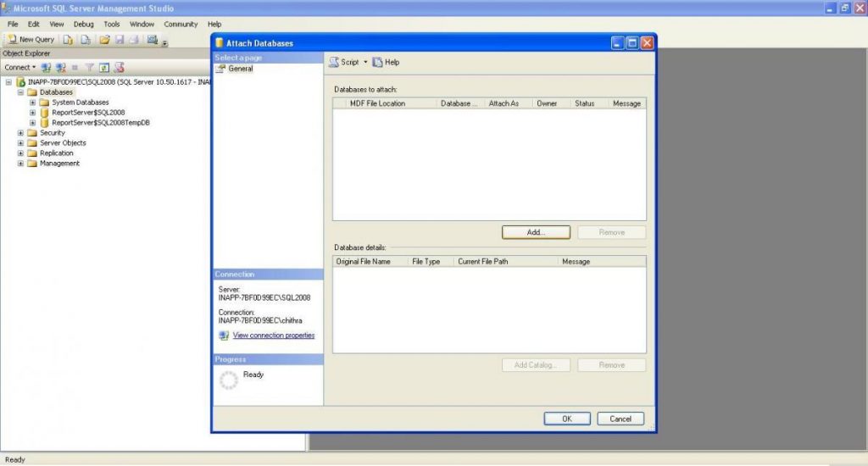Click the last Object Explorer toolbar icon
This screenshot has height=466, width=868.
[119, 68]
